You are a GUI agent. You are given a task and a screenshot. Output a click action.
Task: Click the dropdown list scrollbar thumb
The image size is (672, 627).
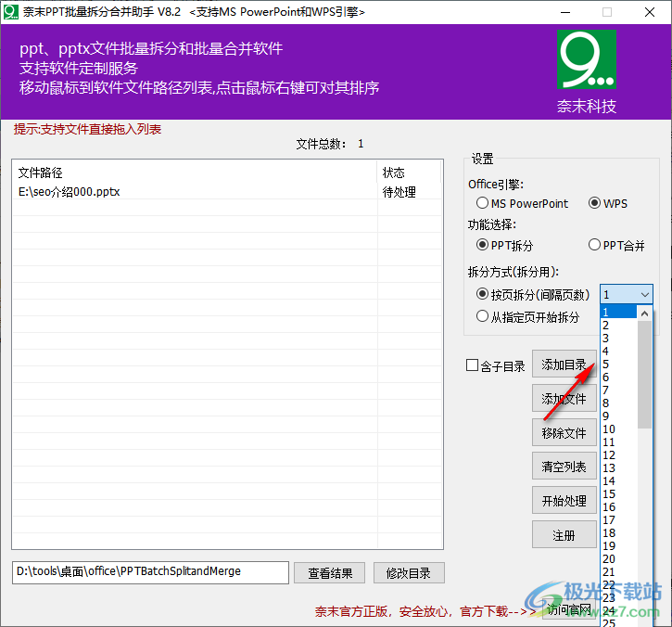tap(644, 374)
